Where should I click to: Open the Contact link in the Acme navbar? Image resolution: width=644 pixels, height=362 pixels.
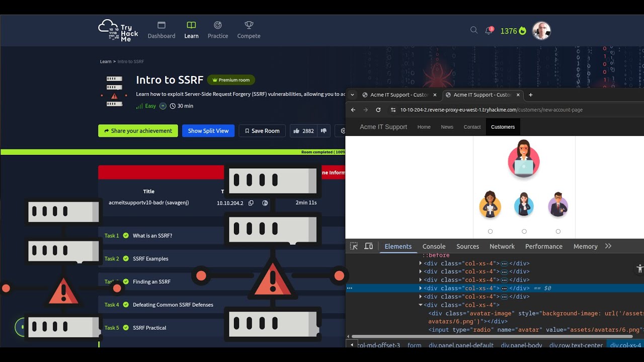coord(472,127)
